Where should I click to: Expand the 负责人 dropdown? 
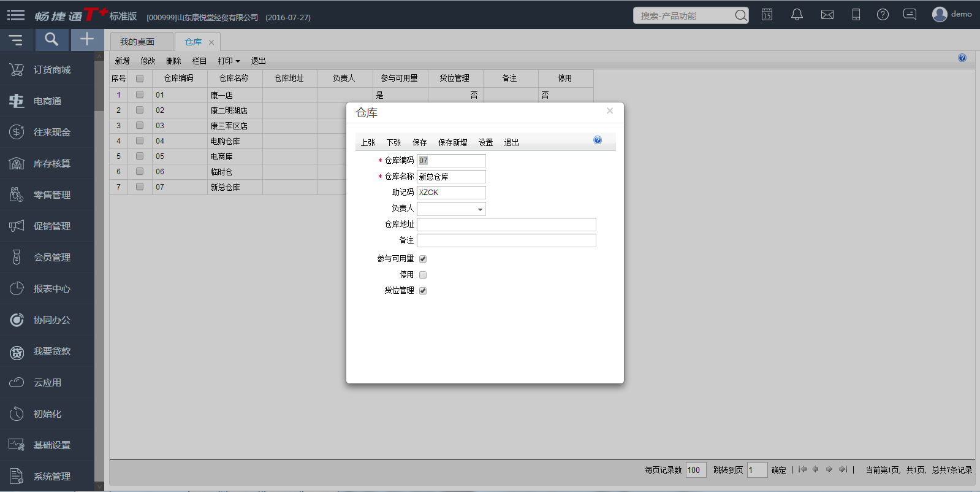click(x=480, y=209)
